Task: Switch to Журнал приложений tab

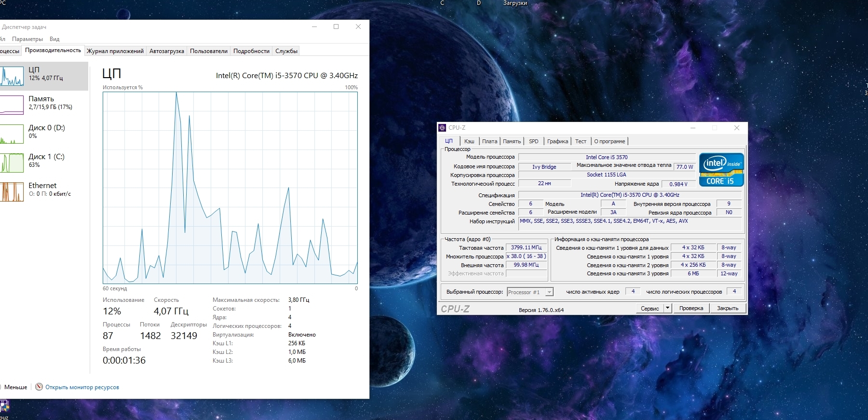Action: 115,51
